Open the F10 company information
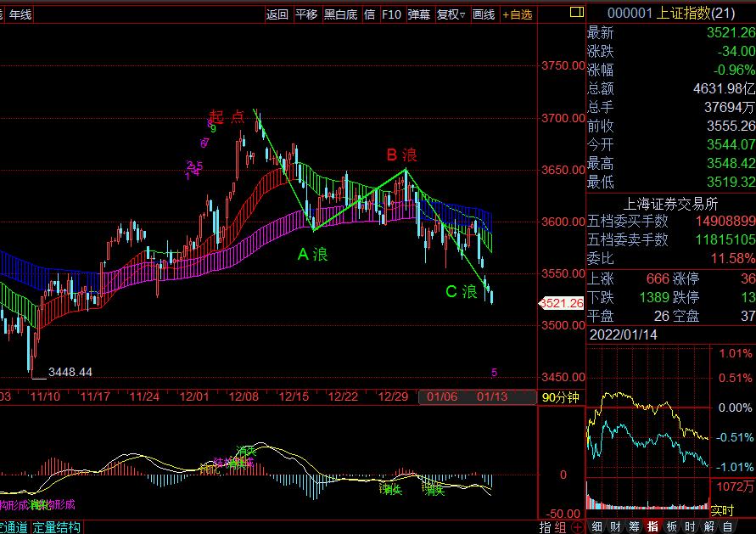Screen dimensions: 756x534 pos(391,15)
